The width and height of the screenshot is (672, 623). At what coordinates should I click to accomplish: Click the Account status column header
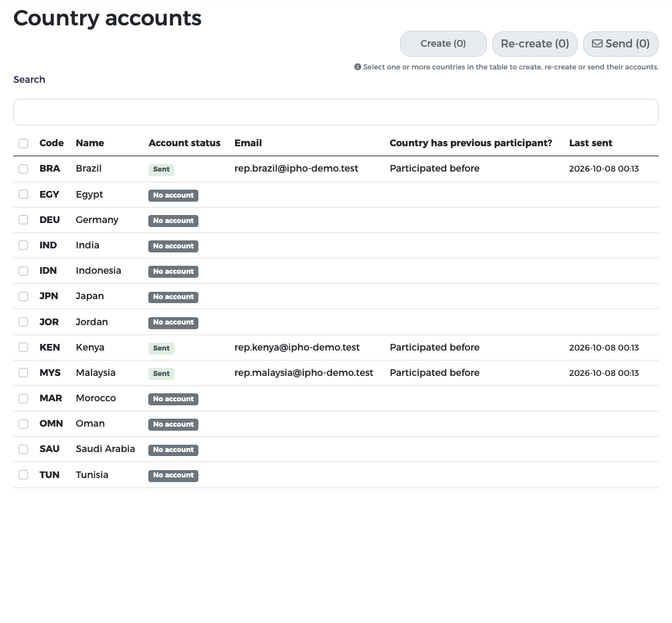click(x=185, y=143)
